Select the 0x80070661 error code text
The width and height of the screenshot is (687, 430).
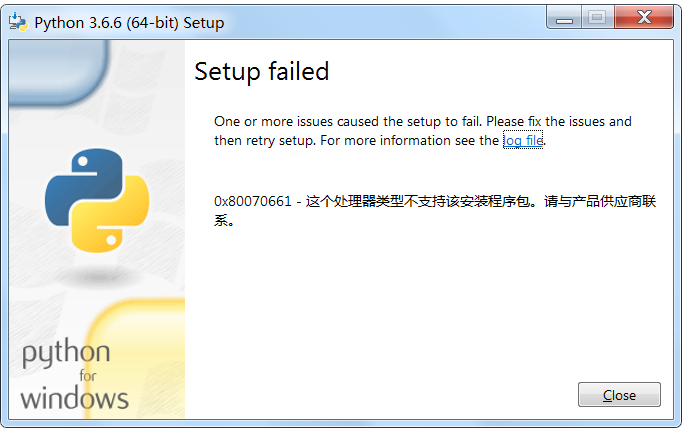[x=252, y=201]
